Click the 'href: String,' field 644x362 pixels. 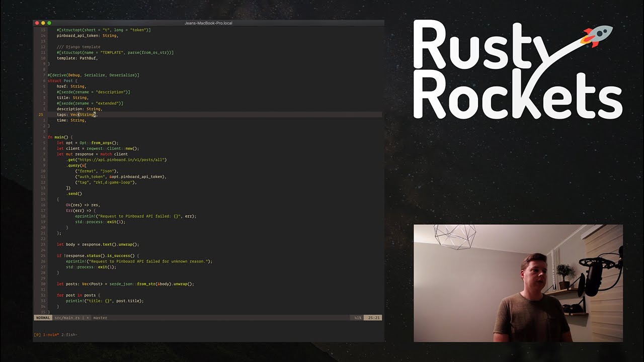[x=71, y=86]
